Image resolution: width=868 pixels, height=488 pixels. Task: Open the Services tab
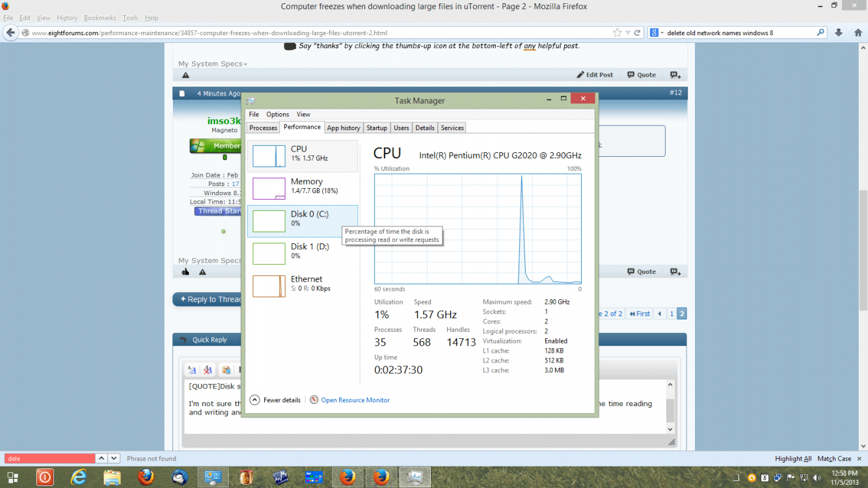pyautogui.click(x=452, y=128)
